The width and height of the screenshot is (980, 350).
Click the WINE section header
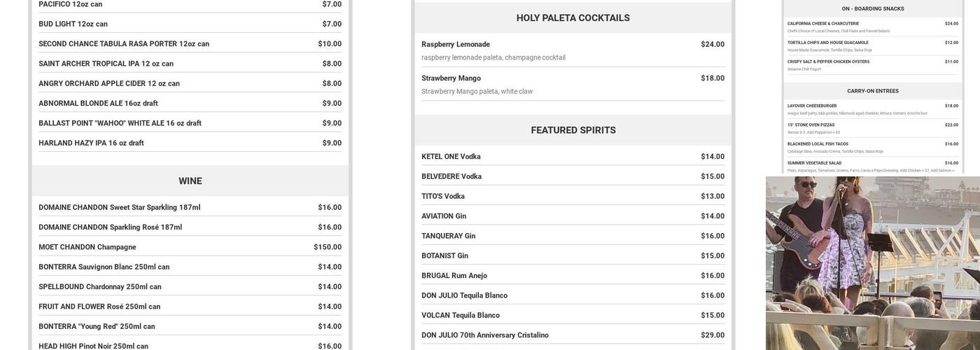point(190,181)
